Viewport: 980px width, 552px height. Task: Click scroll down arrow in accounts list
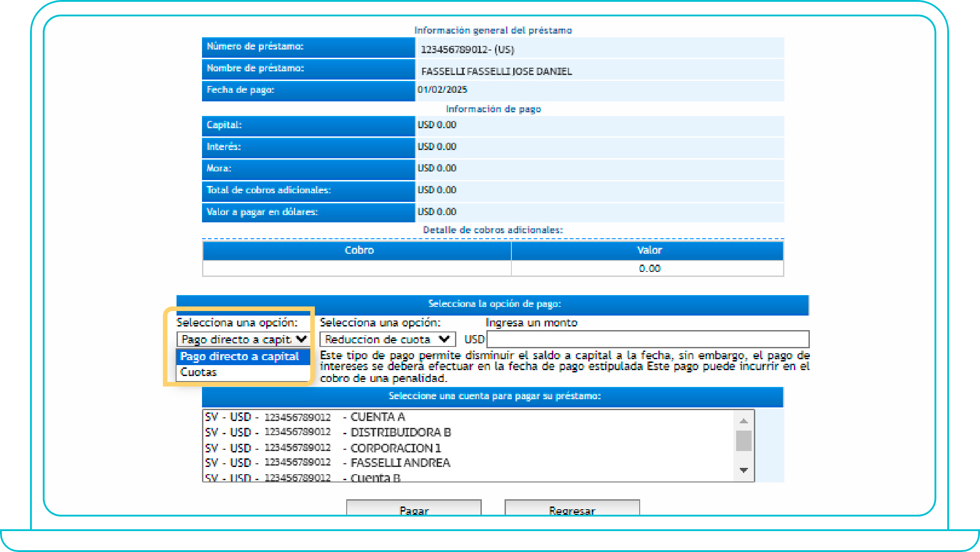point(744,470)
